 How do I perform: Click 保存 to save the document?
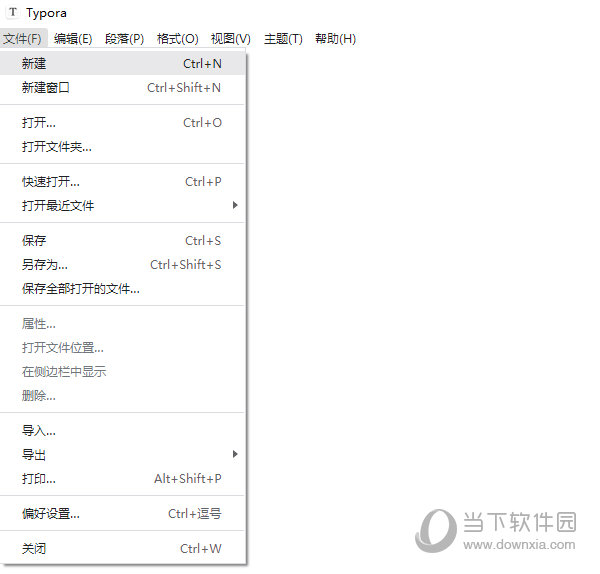[122, 241]
